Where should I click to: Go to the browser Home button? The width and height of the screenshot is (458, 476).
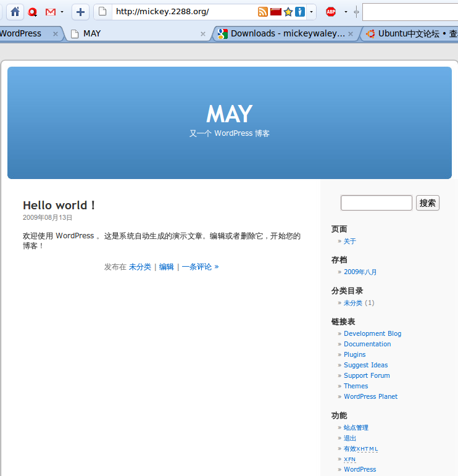15,12
